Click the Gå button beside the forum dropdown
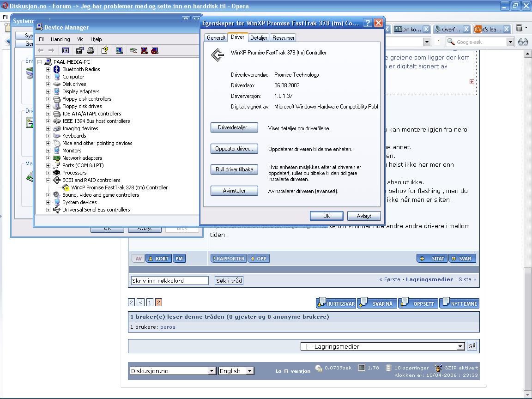 click(x=472, y=346)
